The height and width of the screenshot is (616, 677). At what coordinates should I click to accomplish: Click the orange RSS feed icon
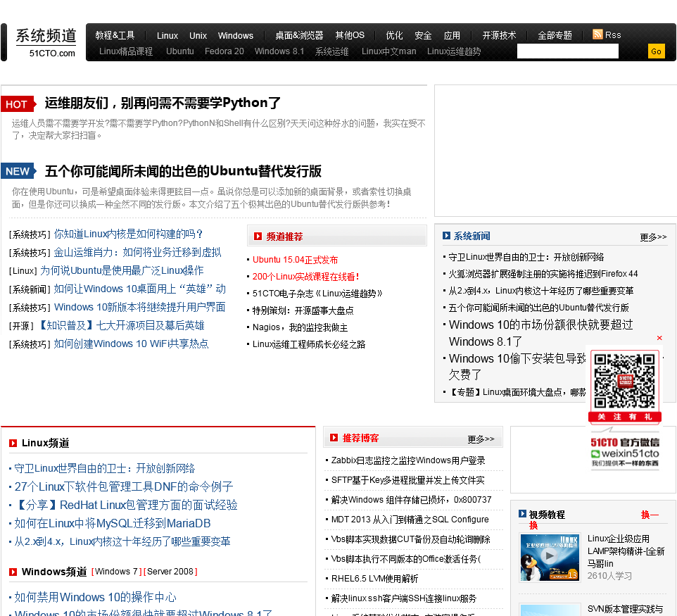pyautogui.click(x=597, y=34)
